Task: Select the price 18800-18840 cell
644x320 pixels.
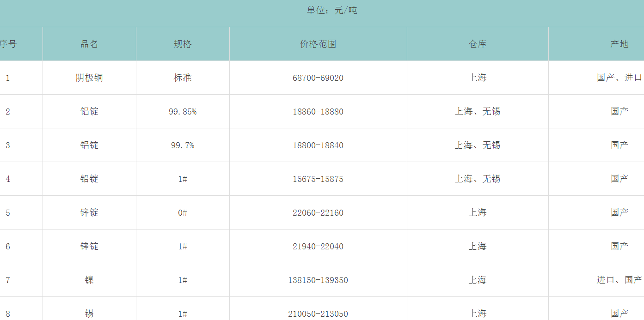Action: pos(318,145)
